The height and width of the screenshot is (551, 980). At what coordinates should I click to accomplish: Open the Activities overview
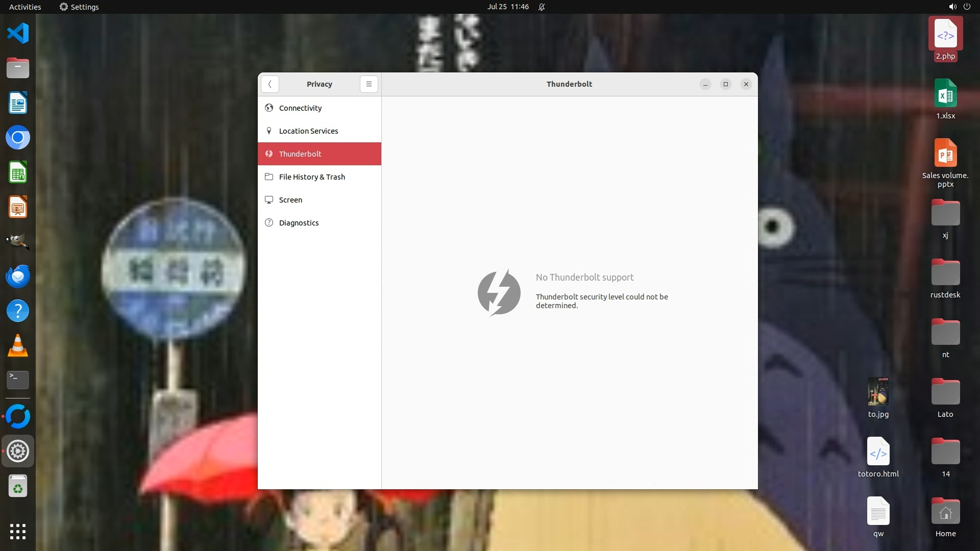(25, 7)
